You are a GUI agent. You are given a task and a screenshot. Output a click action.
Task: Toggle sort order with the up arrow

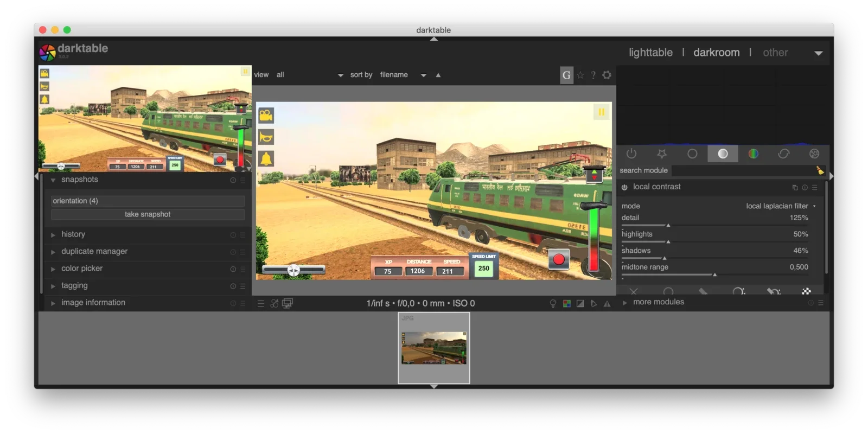coord(438,75)
